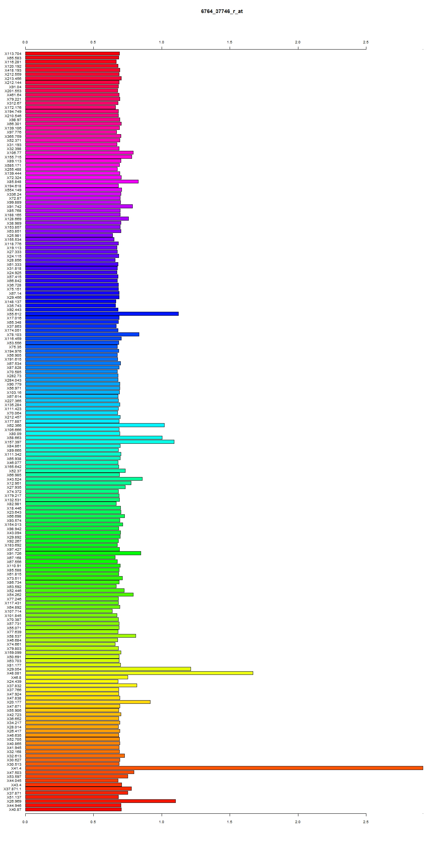Select the X43.524 row label

point(14,479)
